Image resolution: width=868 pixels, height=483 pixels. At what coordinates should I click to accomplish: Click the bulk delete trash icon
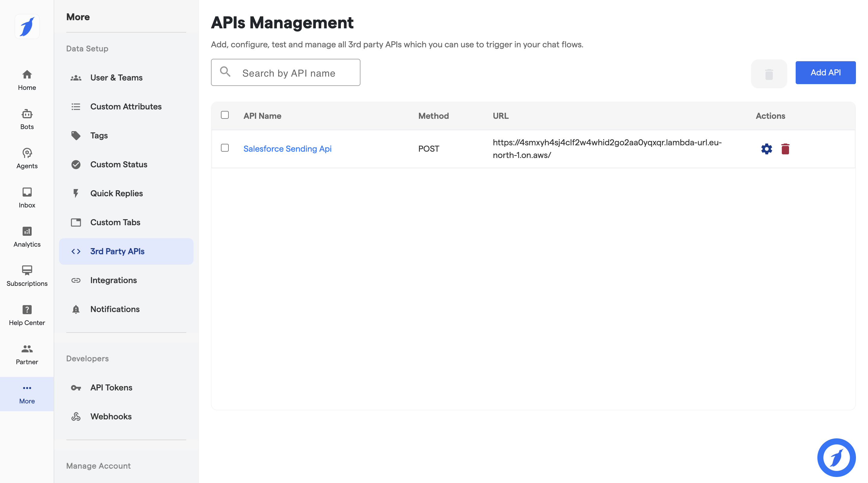[x=769, y=74]
